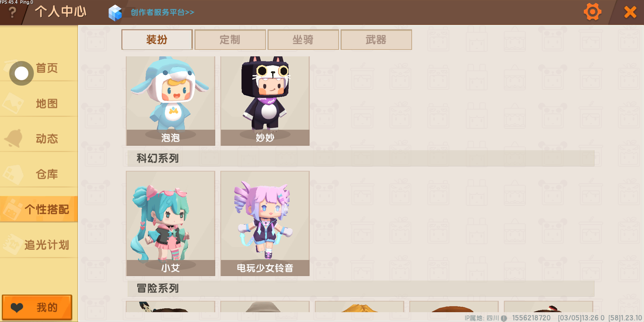Select the 妙妙 black cat costume
This screenshot has width=644, height=322.
coord(265,101)
